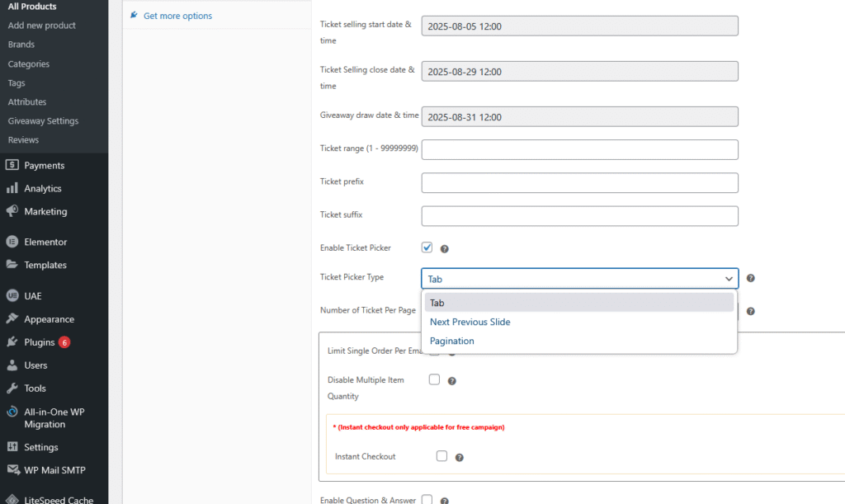Go to Add new product
Viewport: 845px width, 504px height.
click(x=41, y=26)
